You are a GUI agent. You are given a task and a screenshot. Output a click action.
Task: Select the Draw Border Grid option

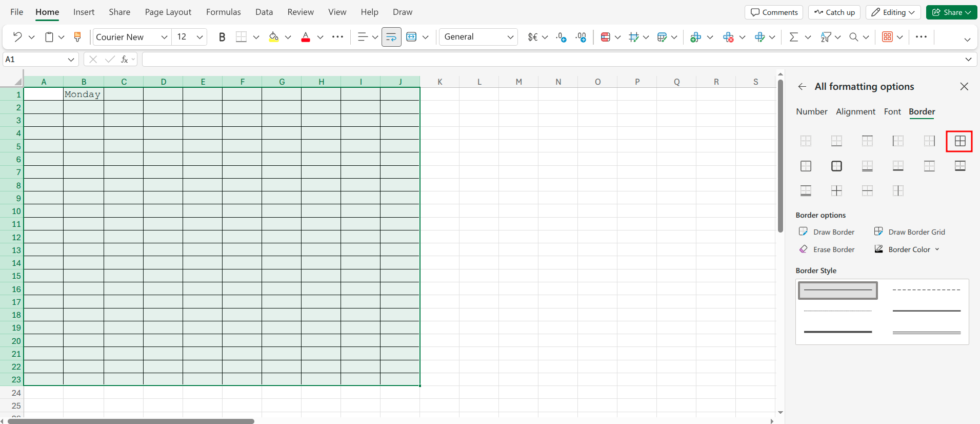(x=910, y=232)
